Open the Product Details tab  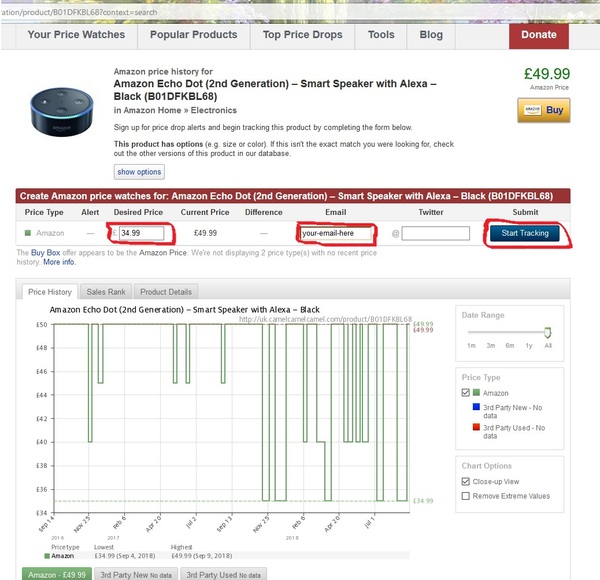(x=166, y=292)
